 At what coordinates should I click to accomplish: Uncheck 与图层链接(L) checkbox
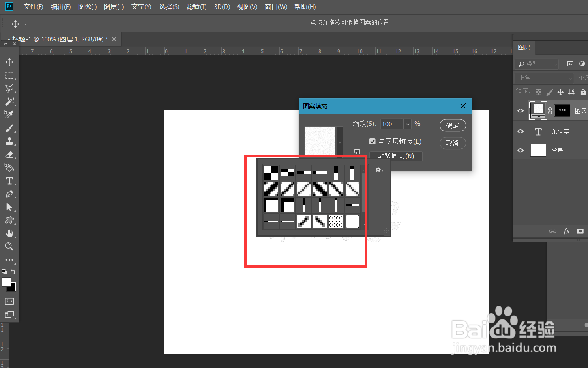pyautogui.click(x=372, y=141)
